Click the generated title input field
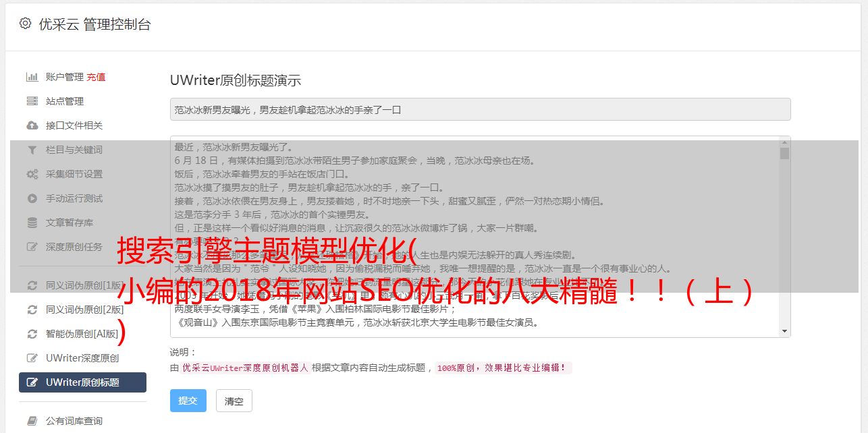This screenshot has height=433, width=868. point(480,109)
